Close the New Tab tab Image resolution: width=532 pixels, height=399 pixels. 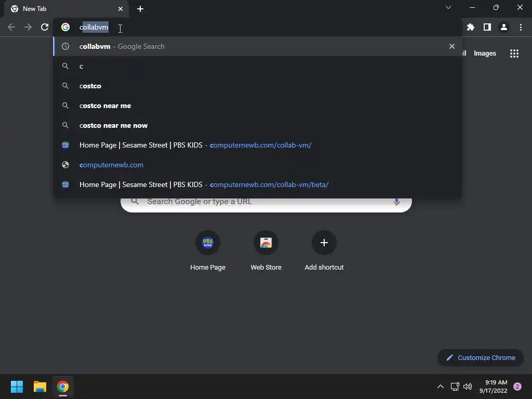(x=121, y=9)
